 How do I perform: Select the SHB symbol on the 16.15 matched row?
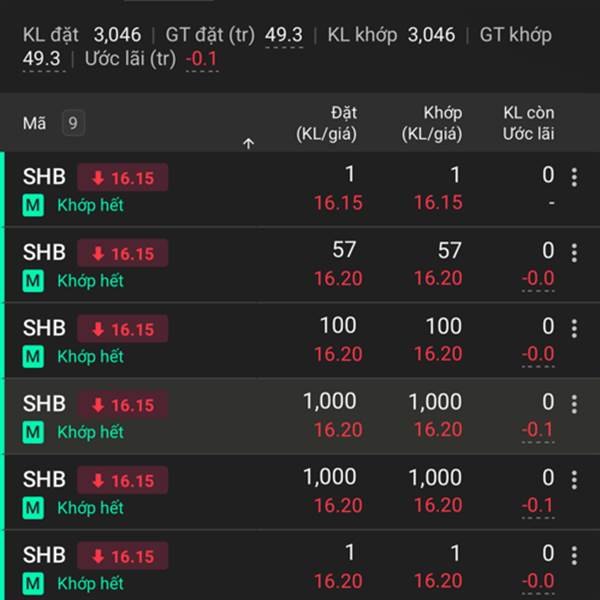tap(44, 177)
